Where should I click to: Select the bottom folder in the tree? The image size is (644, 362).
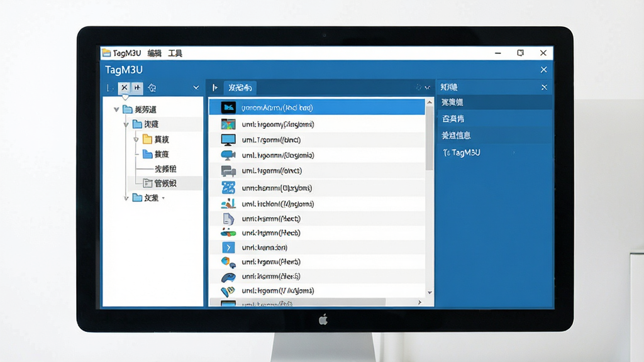pyautogui.click(x=146, y=198)
